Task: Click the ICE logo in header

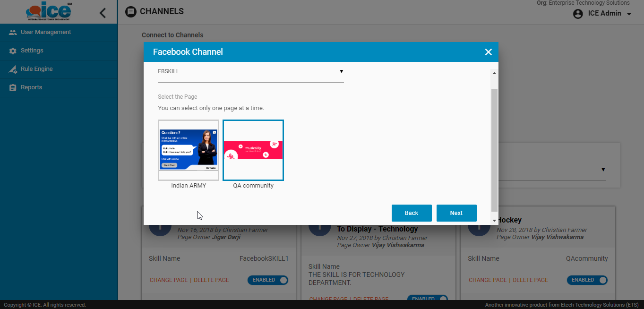Action: point(49,12)
